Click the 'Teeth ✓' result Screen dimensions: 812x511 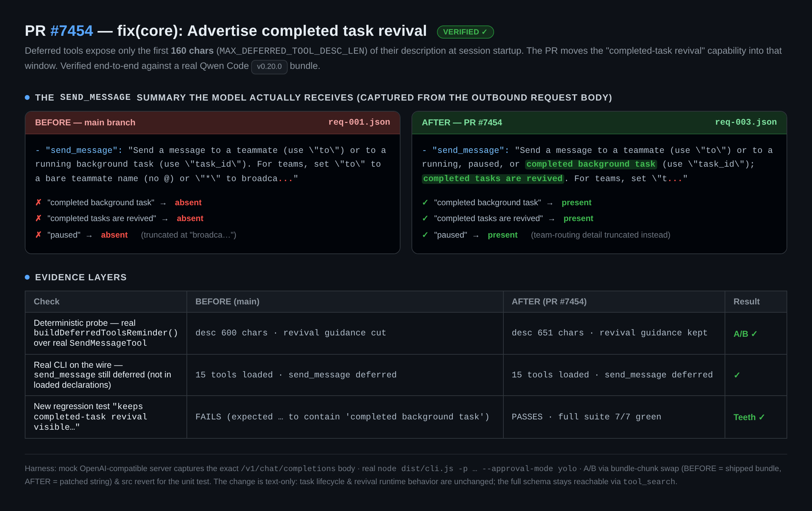(749, 417)
